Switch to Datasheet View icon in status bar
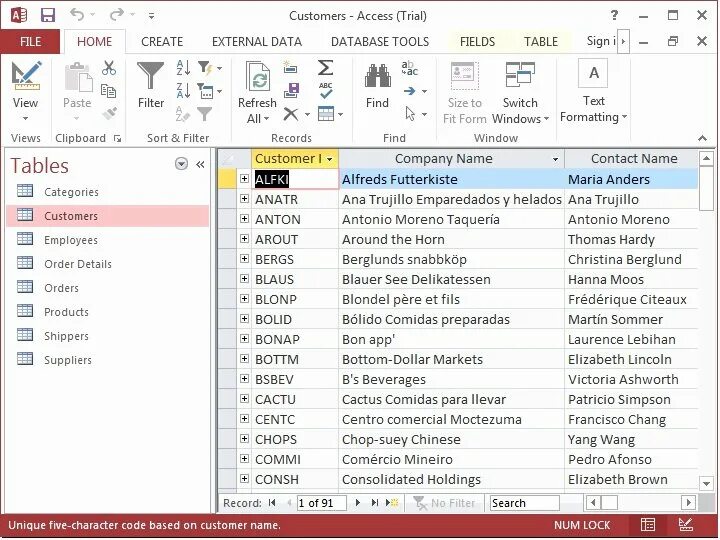This screenshot has height=540, width=720. (x=648, y=524)
